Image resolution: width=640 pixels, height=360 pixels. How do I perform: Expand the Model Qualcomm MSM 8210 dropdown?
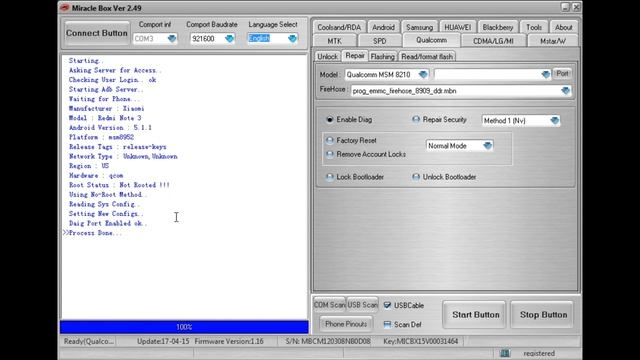click(x=423, y=74)
